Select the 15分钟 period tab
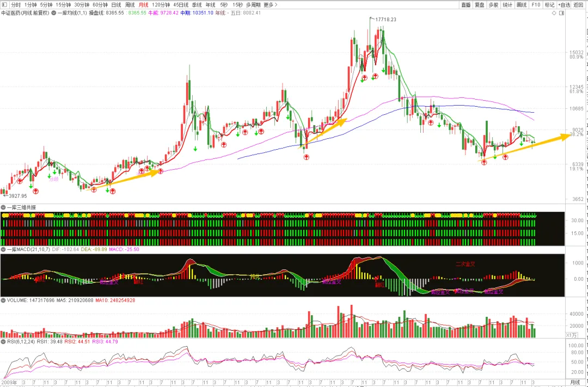This screenshot has width=588, height=387. click(x=63, y=5)
